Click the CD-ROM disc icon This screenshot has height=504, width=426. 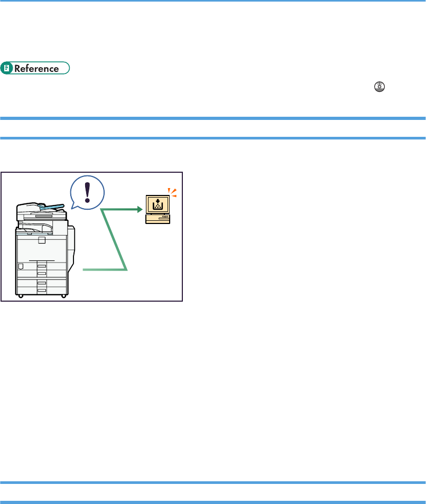[x=379, y=87]
